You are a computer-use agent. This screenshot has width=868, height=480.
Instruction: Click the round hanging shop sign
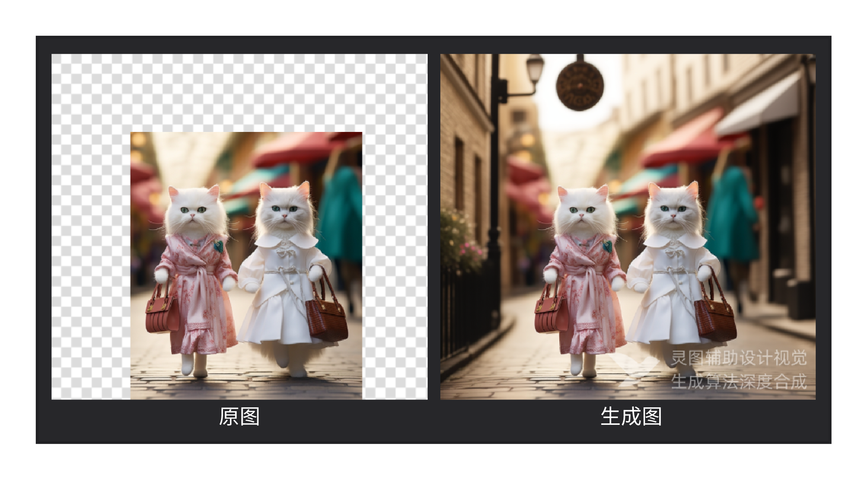click(580, 86)
